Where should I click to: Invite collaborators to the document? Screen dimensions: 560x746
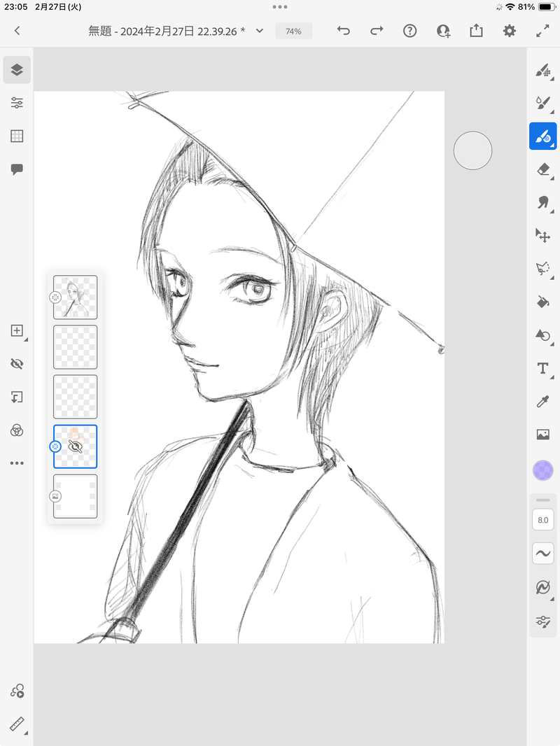[x=443, y=31]
